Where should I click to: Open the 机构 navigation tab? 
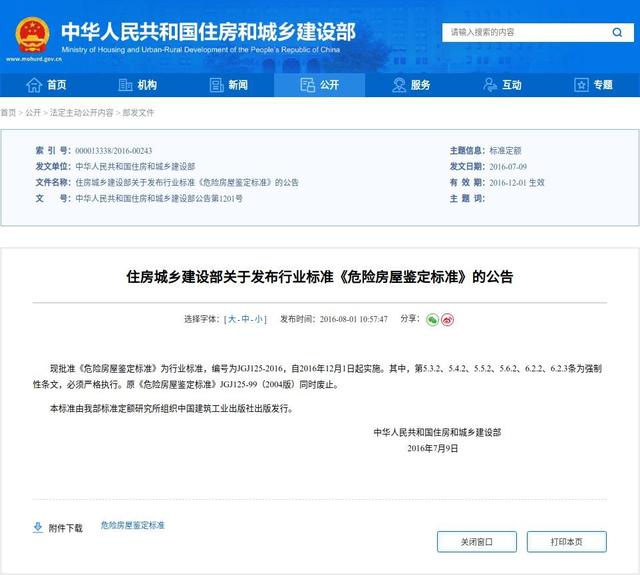click(x=137, y=85)
